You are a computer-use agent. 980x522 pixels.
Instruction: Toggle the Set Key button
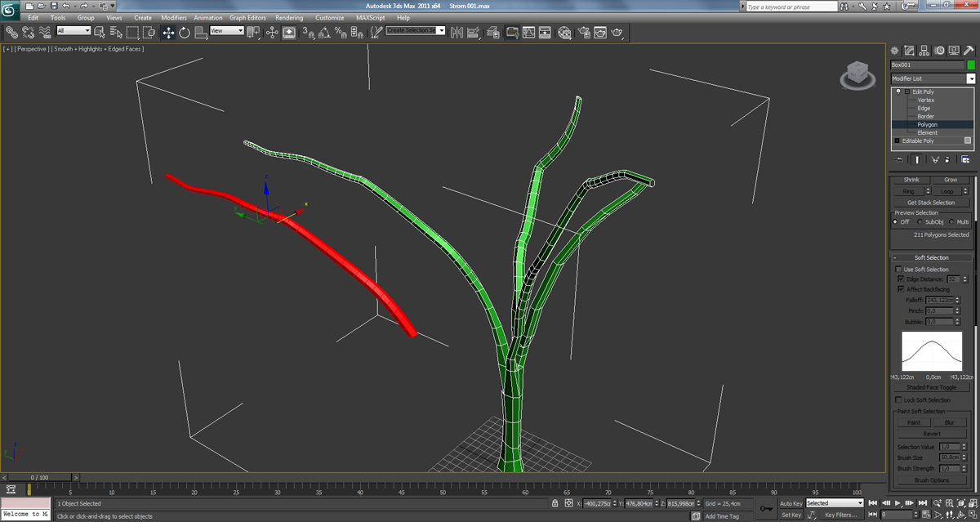(x=791, y=515)
